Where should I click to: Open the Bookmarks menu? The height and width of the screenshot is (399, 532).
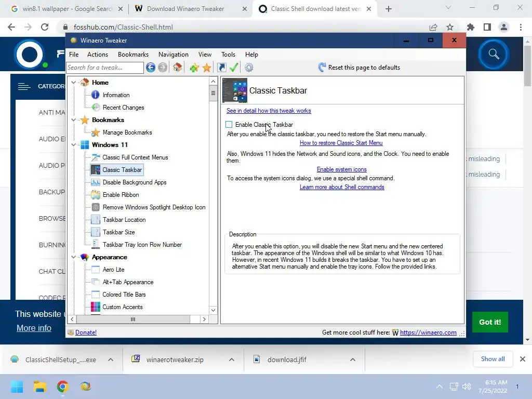134,54
